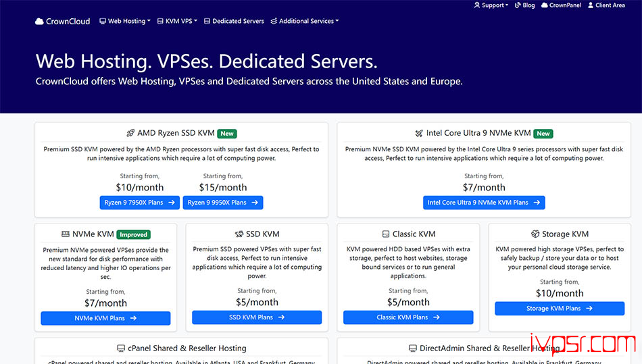Click the rocket icon beside Intel Core Ultra 9

(419, 133)
